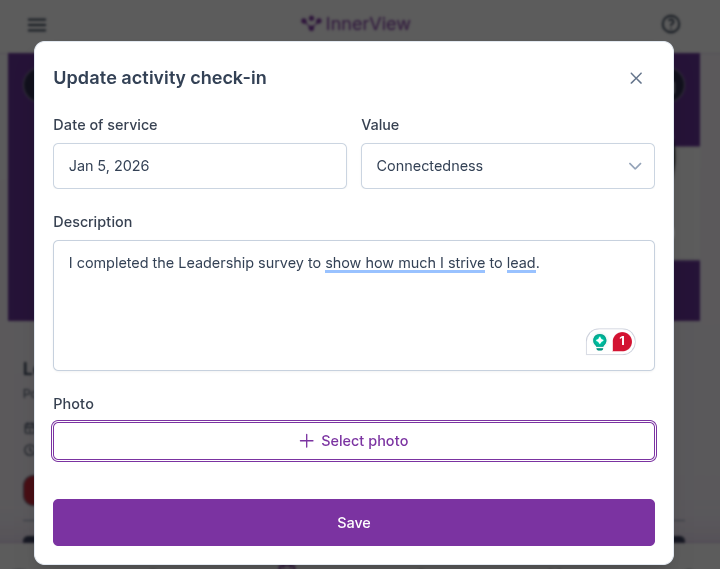The image size is (720, 569).
Task: Click the "Update activity check-in" heading
Action: pyautogui.click(x=160, y=78)
